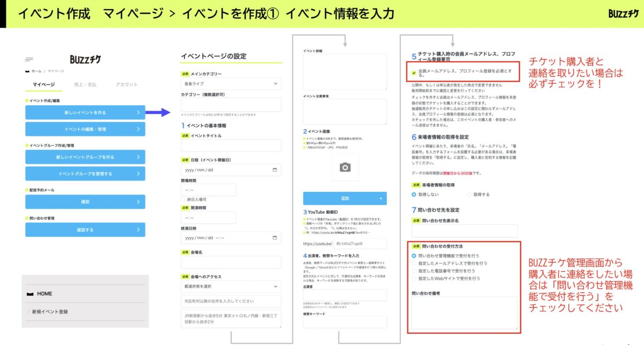This screenshot has height=345, width=644.
Task: Click the plus icon on 追加 button
Action: pyautogui.click(x=381, y=198)
